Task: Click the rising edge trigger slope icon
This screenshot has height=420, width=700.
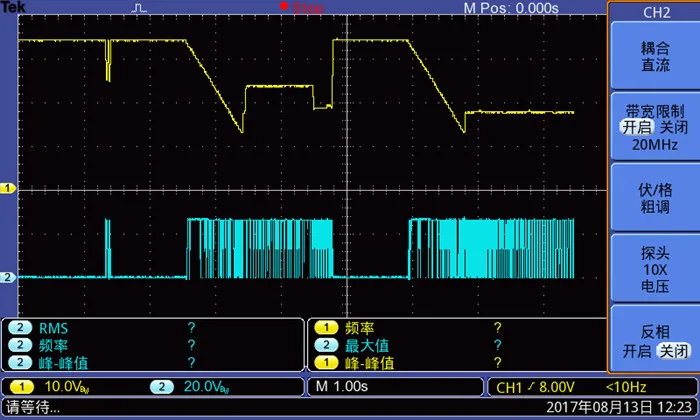Action: point(531,387)
